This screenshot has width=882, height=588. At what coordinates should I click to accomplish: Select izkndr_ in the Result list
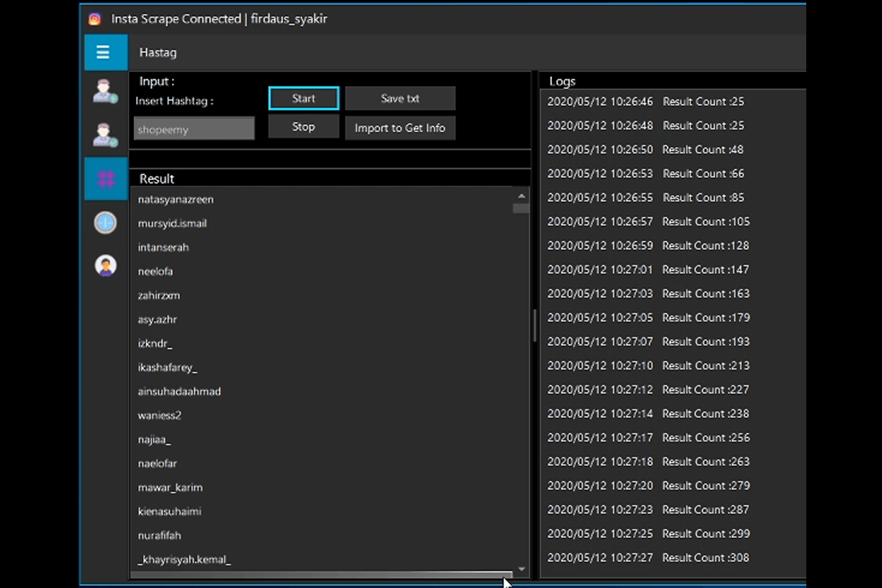click(154, 343)
